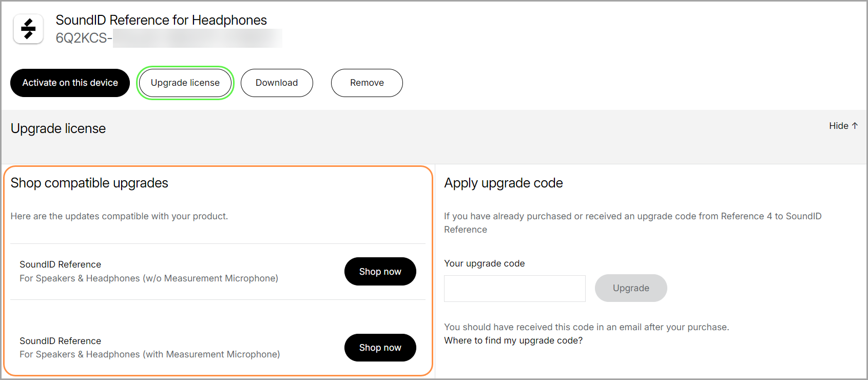Click the 'Shop compatible upgrades' heading

click(x=89, y=183)
